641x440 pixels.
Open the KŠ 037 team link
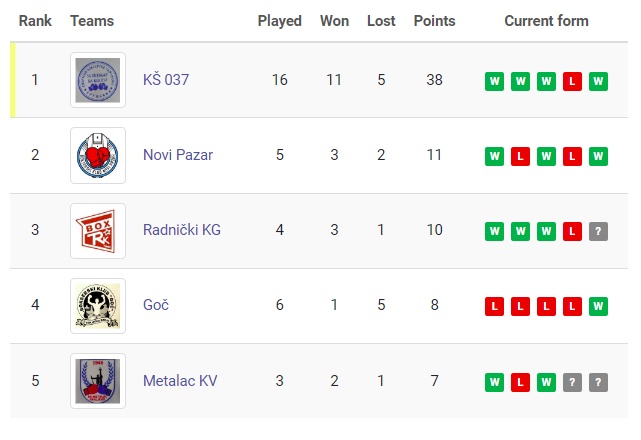tap(166, 80)
